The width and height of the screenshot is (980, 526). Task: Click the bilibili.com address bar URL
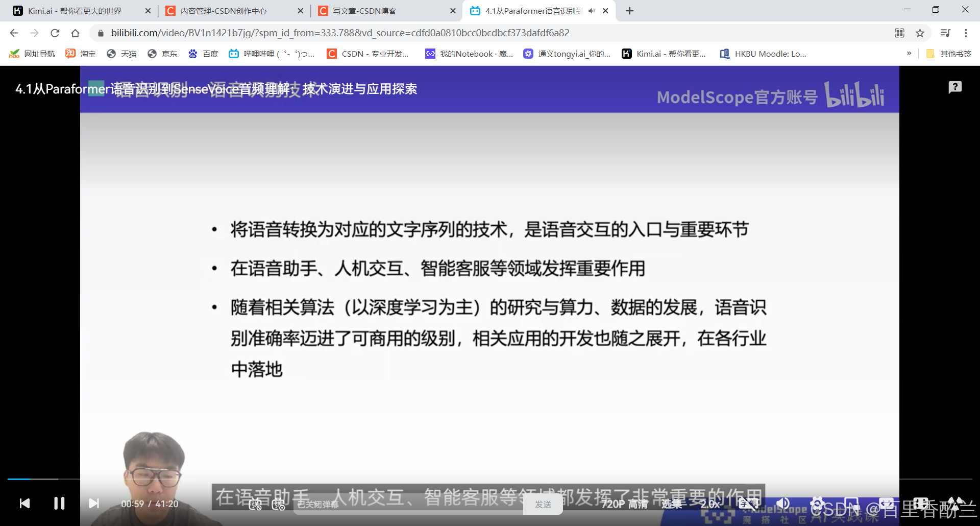coord(340,33)
